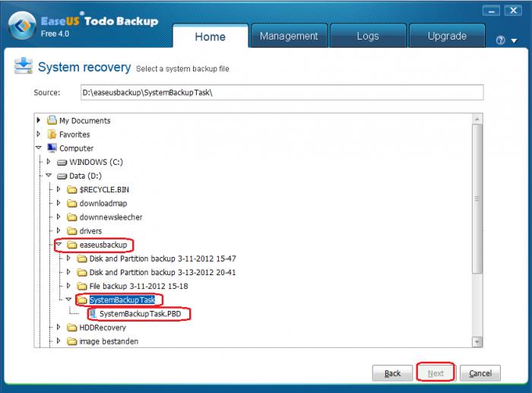Select the My Documents label
Image resolution: width=532 pixels, height=393 pixels.
tap(85, 120)
